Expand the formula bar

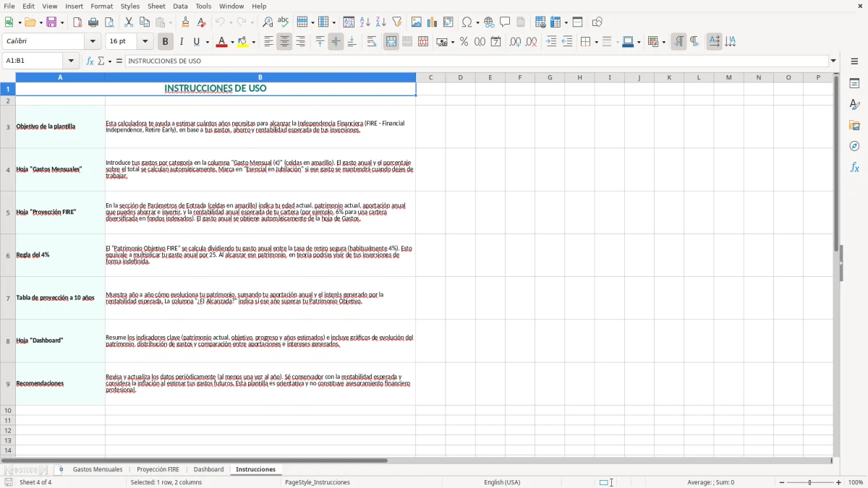(833, 61)
